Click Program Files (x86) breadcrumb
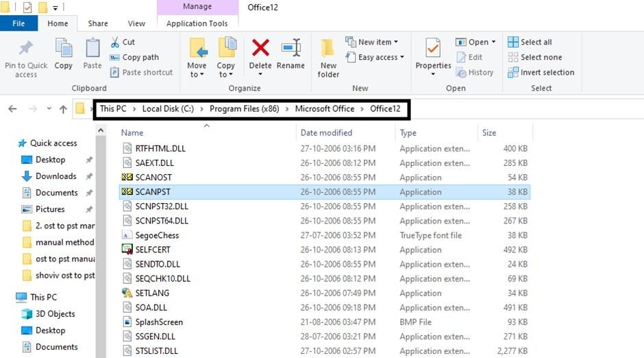The image size is (644, 358). pyautogui.click(x=245, y=108)
